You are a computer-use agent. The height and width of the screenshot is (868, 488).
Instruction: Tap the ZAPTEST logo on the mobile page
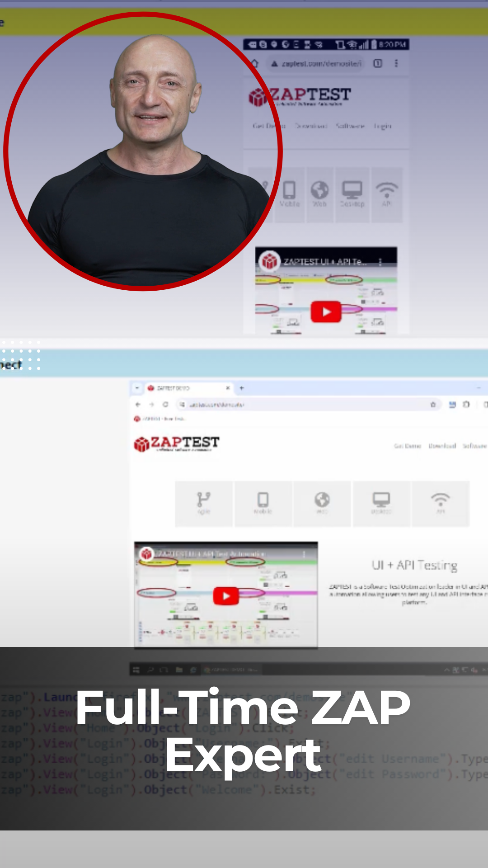pyautogui.click(x=300, y=96)
